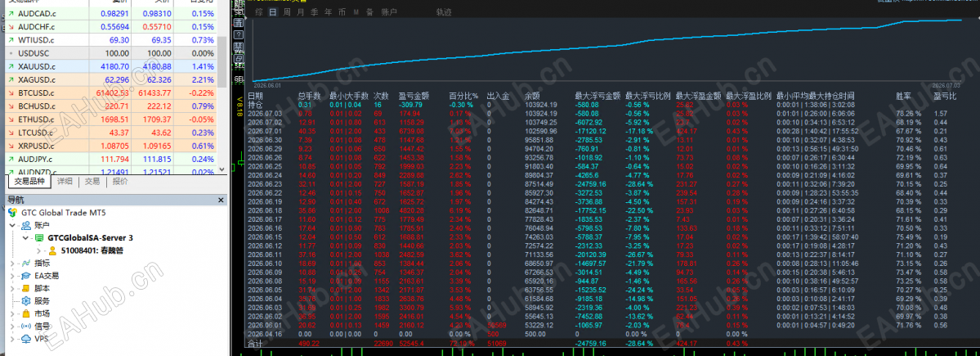Click the red down arrow beside XRPUSD.c
The height and width of the screenshot is (356, 980).
pyautogui.click(x=11, y=146)
